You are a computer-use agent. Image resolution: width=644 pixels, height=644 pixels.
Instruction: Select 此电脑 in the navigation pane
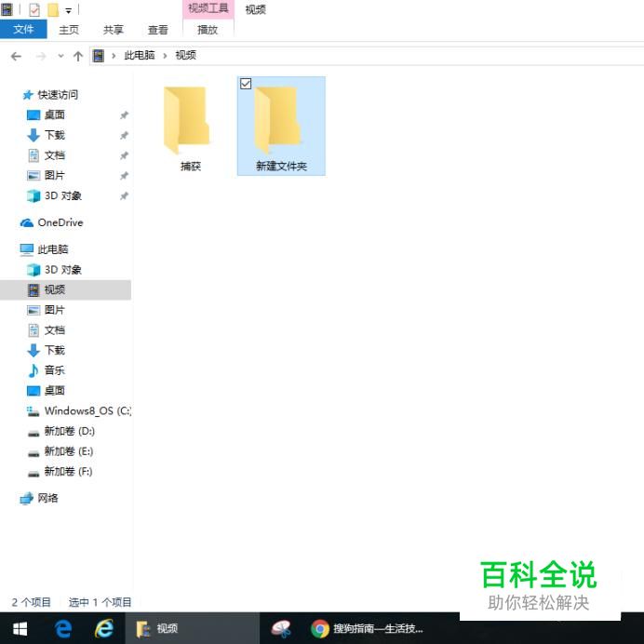click(53, 249)
